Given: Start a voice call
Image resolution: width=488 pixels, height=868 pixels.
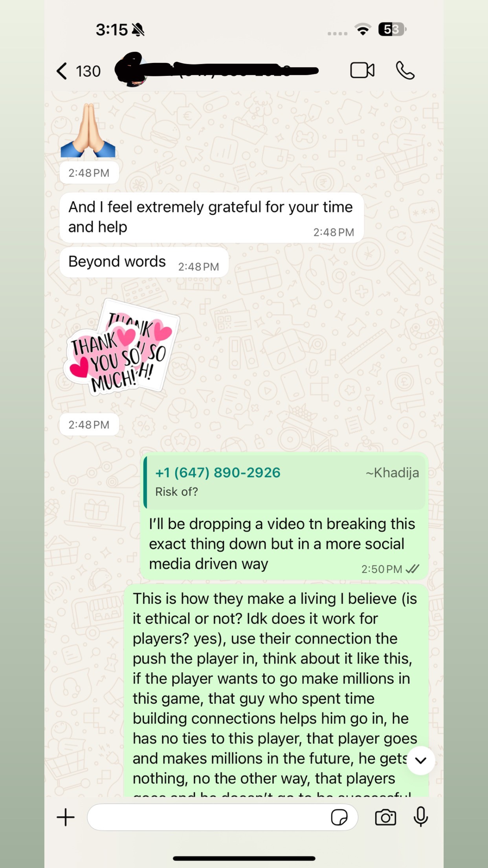Looking at the screenshot, I should (x=405, y=71).
